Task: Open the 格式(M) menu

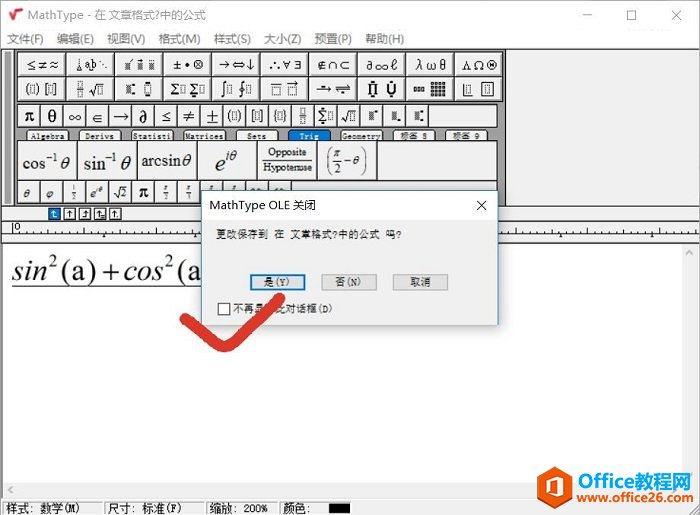Action: pos(179,39)
